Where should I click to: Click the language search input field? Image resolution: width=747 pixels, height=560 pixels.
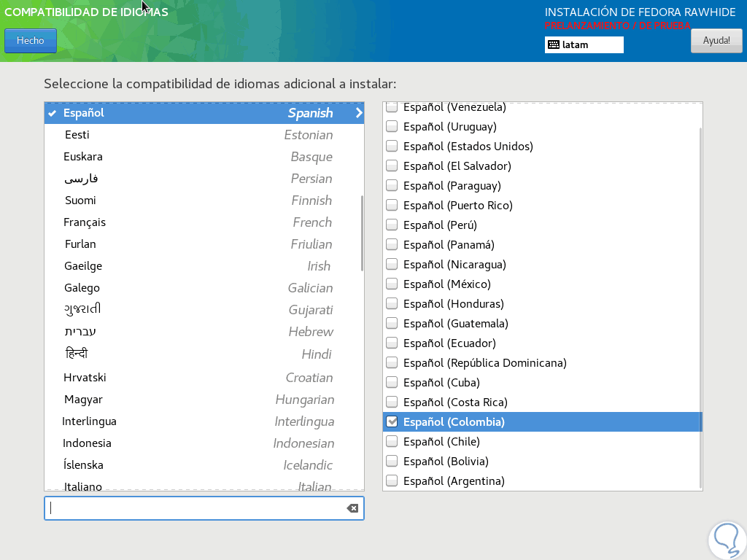point(204,508)
